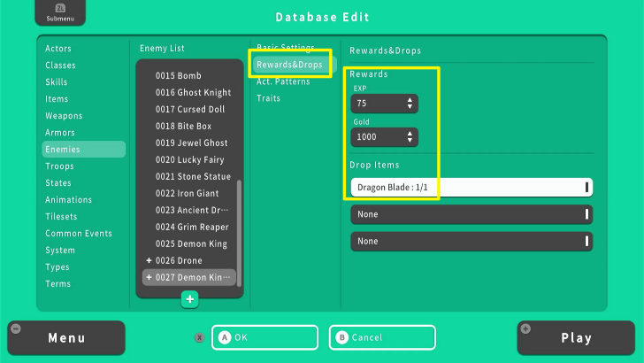Edit the EXP field showing 75
Viewport: 644px width, 363px height.
pos(384,104)
